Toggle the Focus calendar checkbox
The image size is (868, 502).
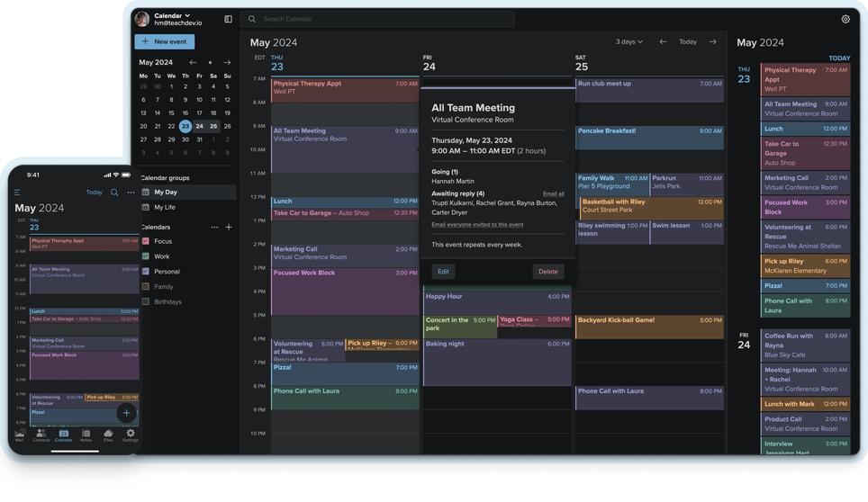tap(146, 241)
